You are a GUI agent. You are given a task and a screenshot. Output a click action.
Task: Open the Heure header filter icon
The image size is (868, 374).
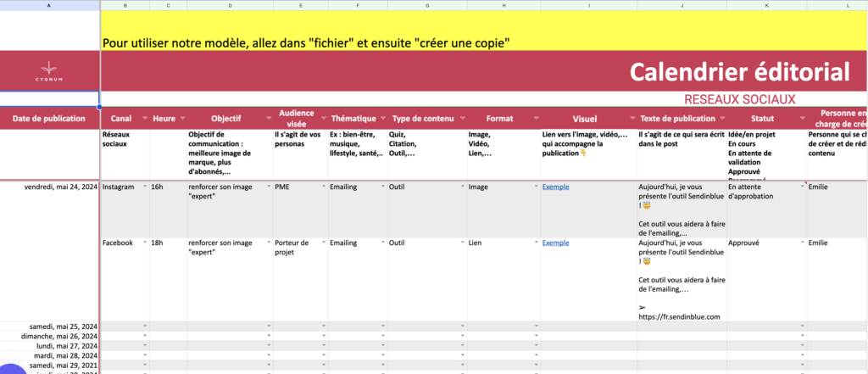pyautogui.click(x=181, y=119)
